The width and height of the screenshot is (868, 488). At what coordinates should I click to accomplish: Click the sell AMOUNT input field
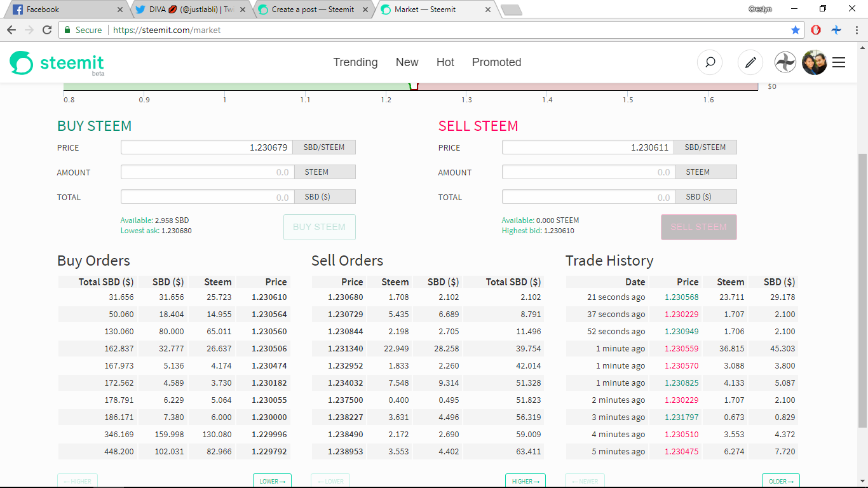[588, 172]
